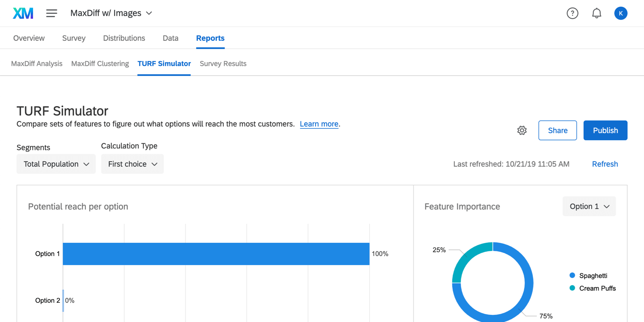Viewport: 644px width, 322px height.
Task: Click the XM logo icon
Action: (23, 13)
